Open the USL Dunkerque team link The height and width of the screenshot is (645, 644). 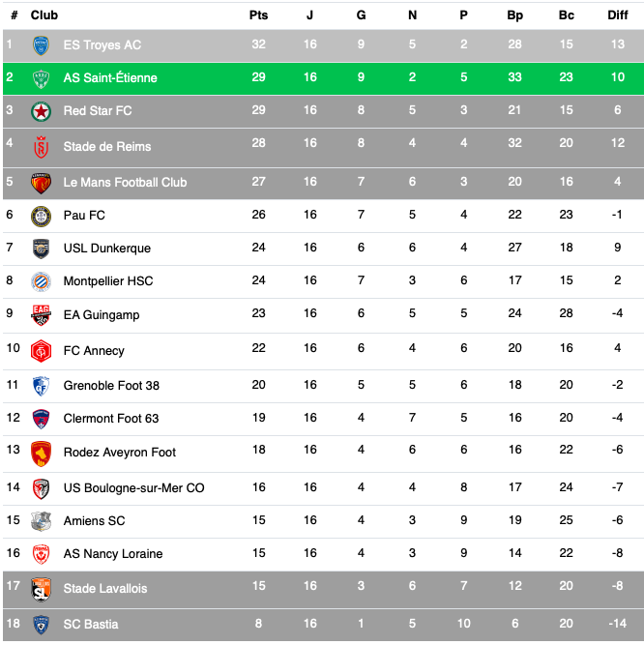107,249
